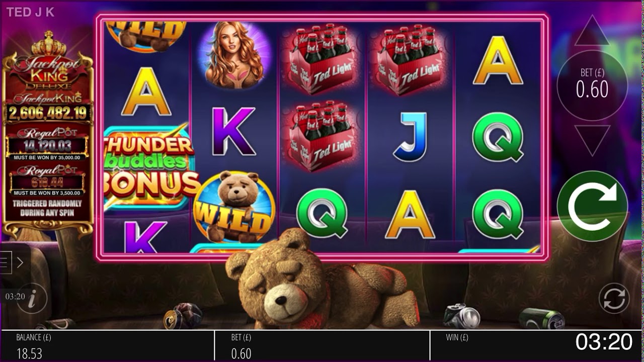Open the info 'i' button
The height and width of the screenshot is (362, 644).
pyautogui.click(x=32, y=299)
